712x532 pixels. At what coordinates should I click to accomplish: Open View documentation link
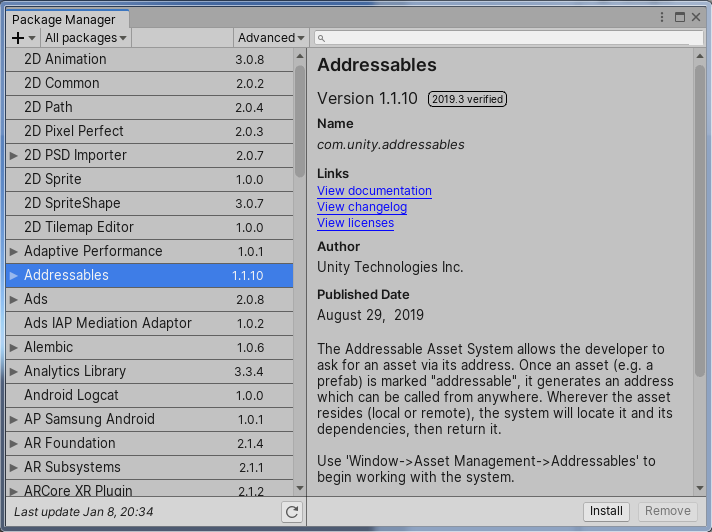click(374, 191)
